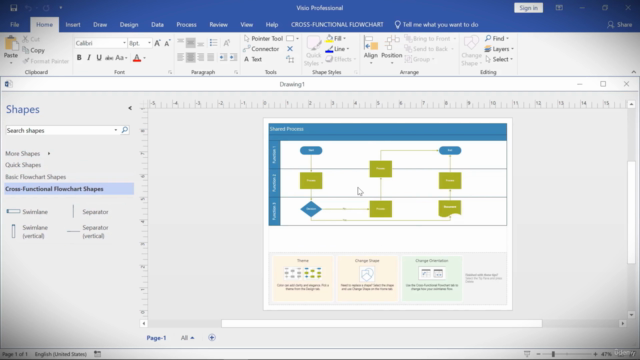This screenshot has height=360, width=640.
Task: Align text to middle vertically
Action: tap(190, 43)
